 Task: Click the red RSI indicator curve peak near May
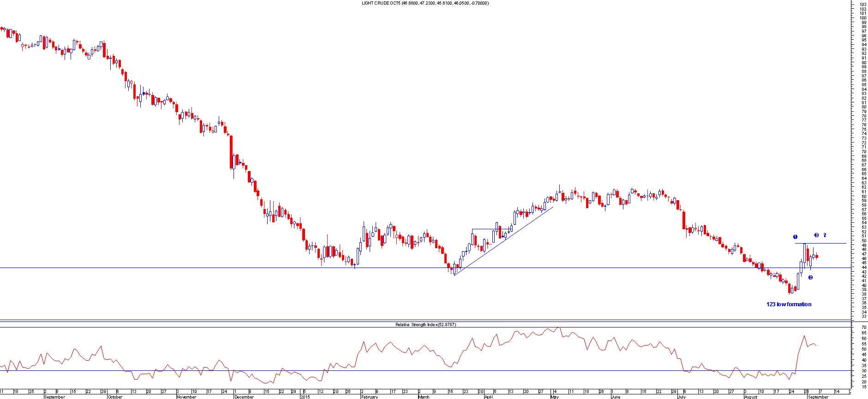click(558, 328)
